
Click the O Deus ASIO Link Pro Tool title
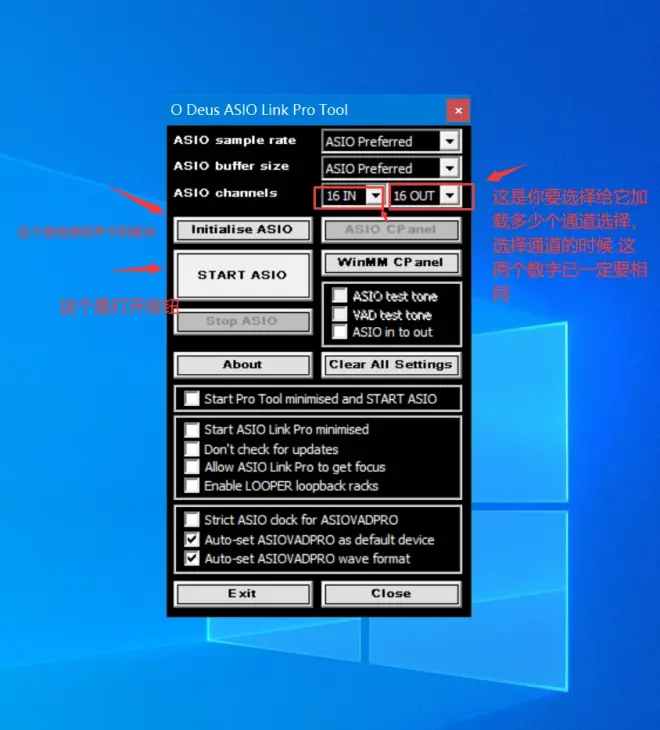tap(259, 110)
